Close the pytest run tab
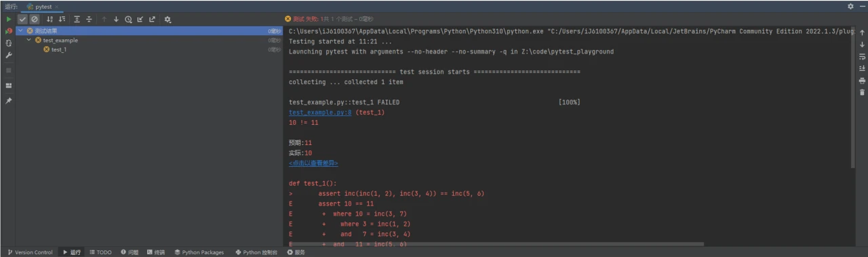868x257 pixels. pos(58,6)
